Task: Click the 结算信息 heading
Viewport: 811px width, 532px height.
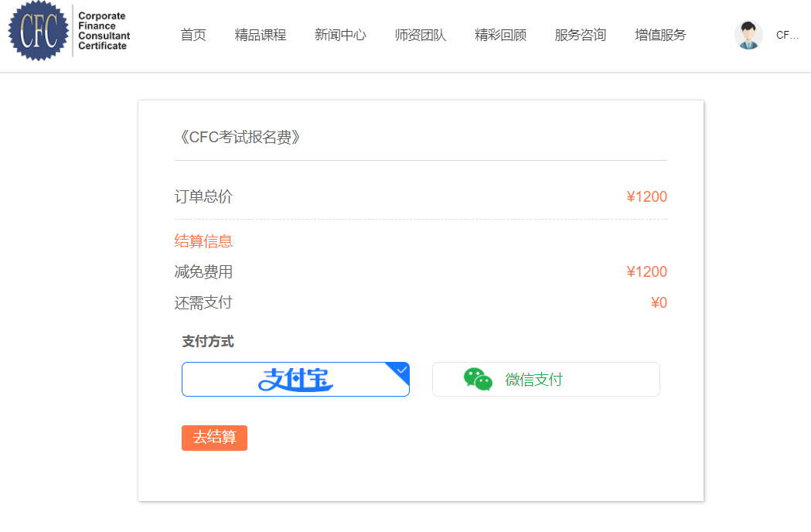Action: point(204,241)
